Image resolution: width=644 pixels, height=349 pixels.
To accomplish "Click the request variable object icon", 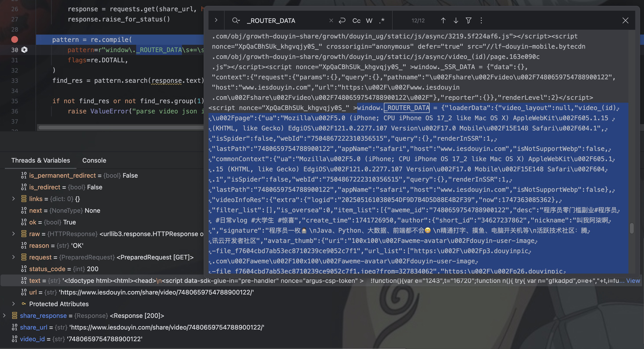I will 24,257.
